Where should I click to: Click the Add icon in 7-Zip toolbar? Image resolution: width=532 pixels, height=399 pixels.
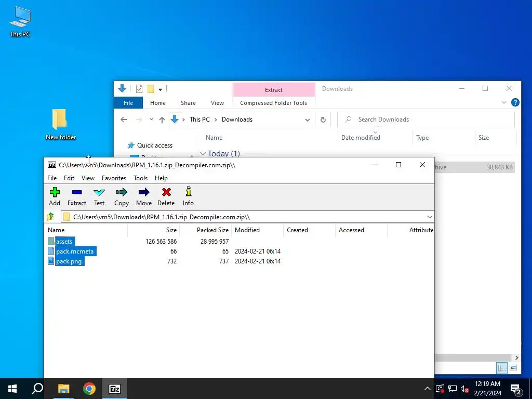pyautogui.click(x=55, y=196)
